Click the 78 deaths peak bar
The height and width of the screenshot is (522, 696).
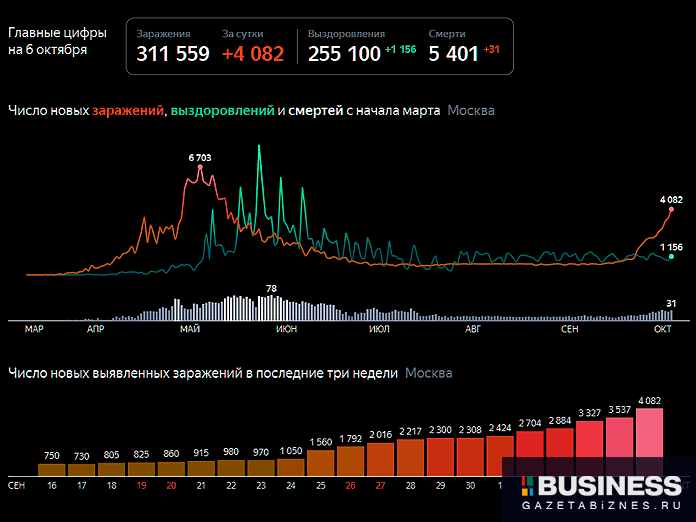click(x=270, y=306)
